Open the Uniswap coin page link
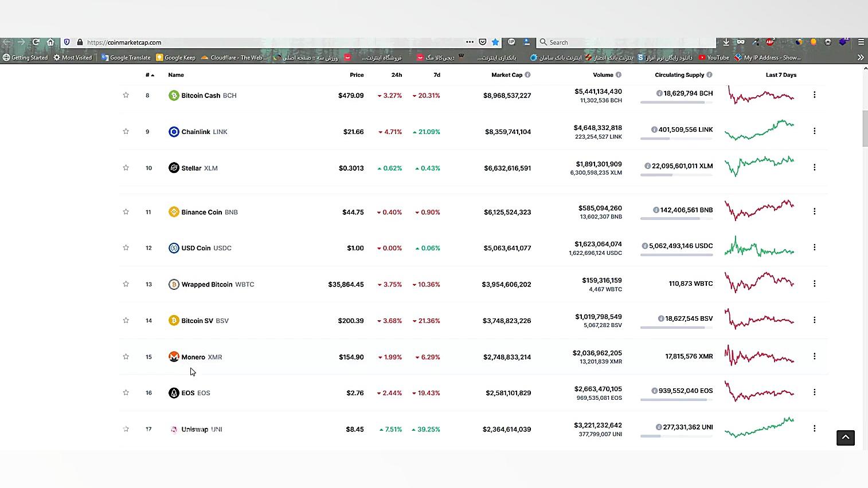 click(x=195, y=429)
